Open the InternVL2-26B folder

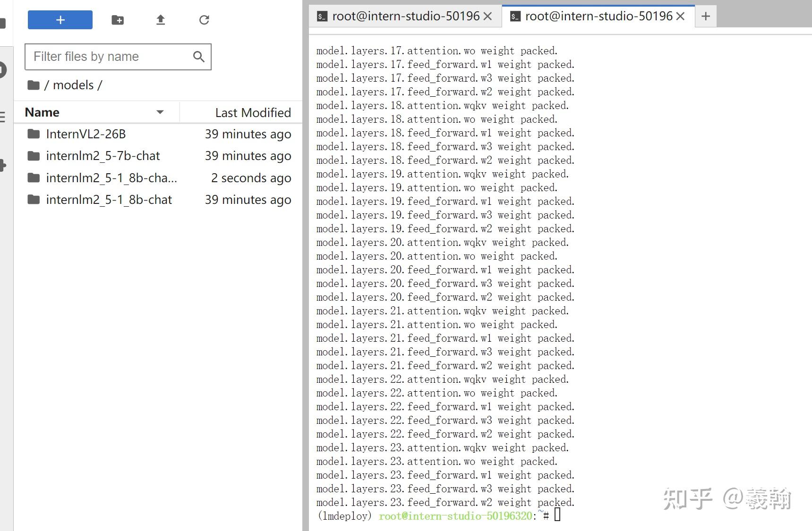[85, 134]
